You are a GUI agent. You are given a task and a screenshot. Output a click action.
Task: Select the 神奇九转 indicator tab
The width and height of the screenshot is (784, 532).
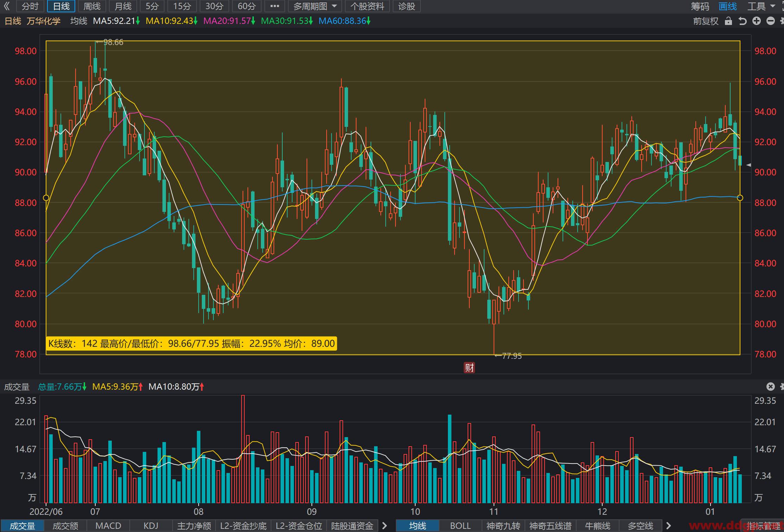click(503, 526)
